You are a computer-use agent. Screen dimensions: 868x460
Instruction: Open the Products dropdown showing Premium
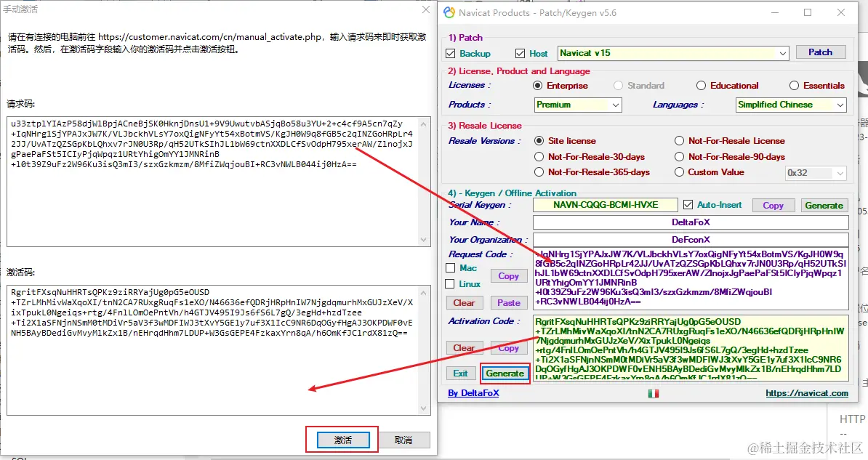tap(578, 105)
